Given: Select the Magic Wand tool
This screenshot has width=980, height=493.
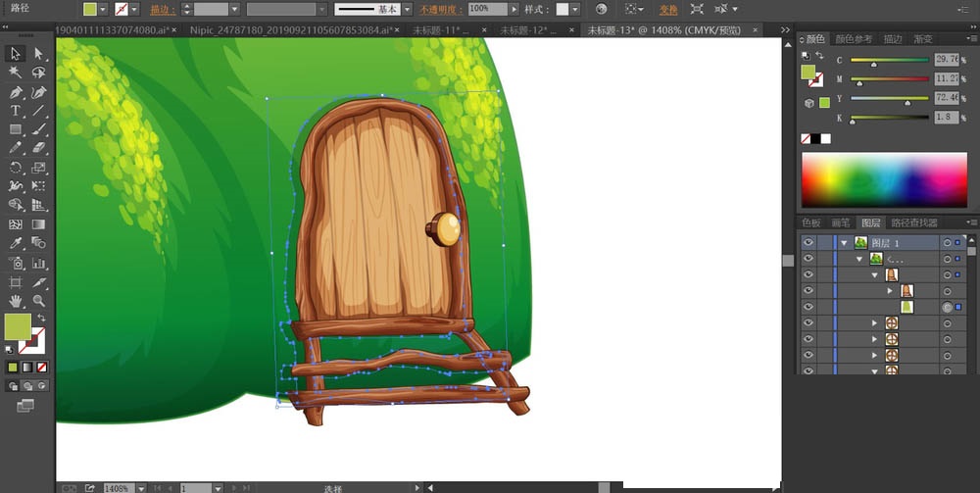Looking at the screenshot, I should (x=15, y=73).
